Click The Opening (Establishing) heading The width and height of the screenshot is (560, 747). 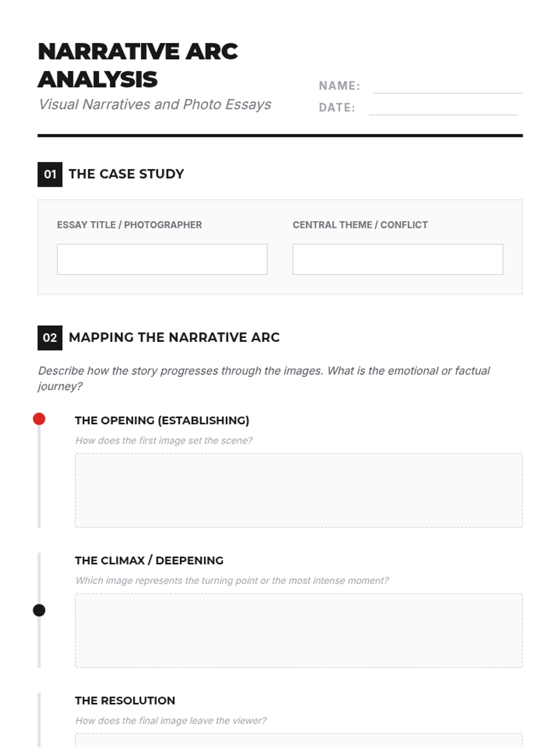click(162, 420)
